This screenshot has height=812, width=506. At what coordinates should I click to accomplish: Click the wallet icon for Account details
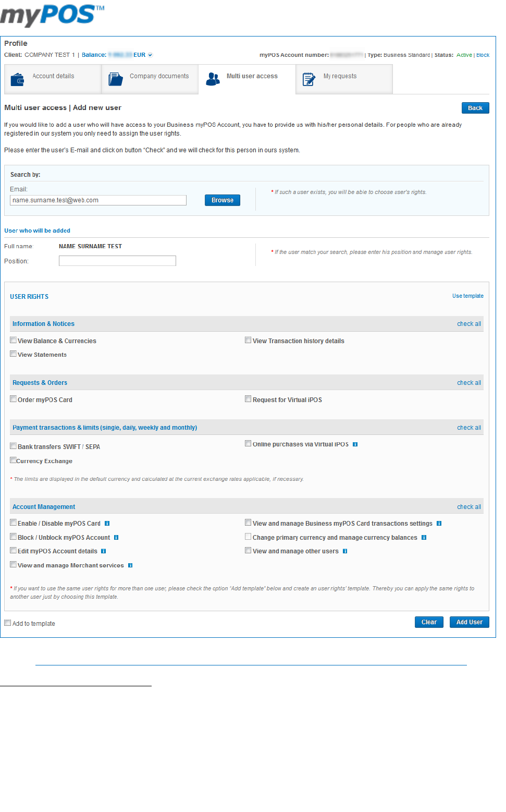[17, 79]
